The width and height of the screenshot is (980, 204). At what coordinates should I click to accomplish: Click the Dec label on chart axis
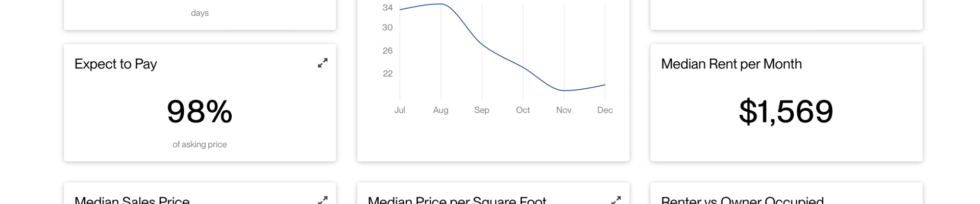[x=605, y=110]
